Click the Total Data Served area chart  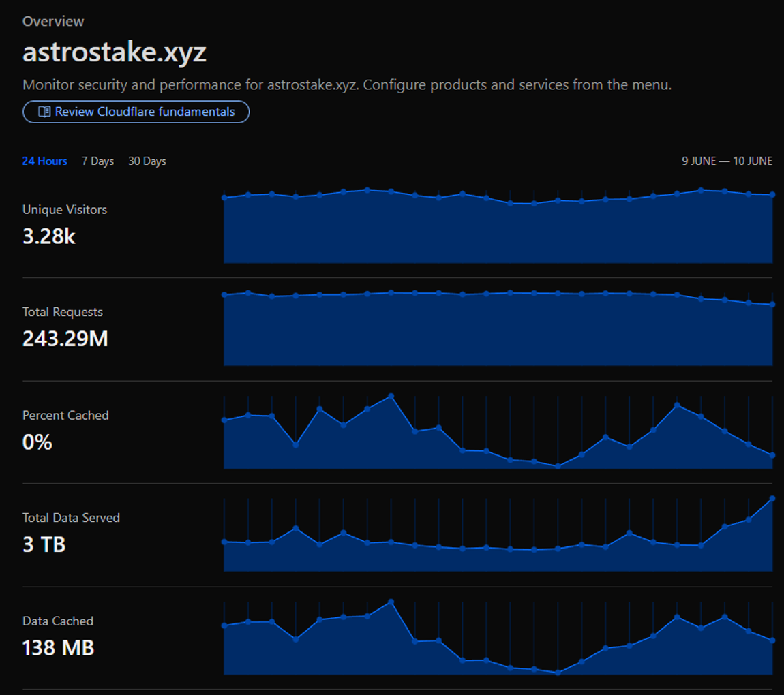pos(498,534)
